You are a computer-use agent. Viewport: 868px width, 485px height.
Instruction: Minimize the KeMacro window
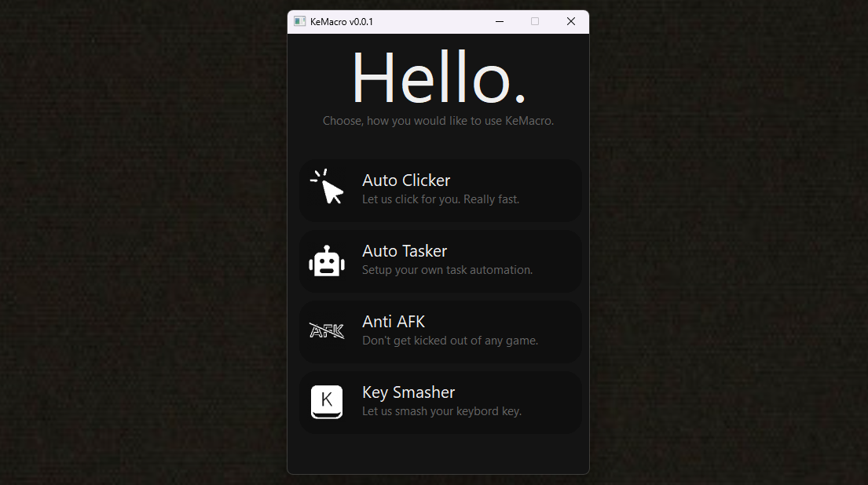pyautogui.click(x=500, y=21)
